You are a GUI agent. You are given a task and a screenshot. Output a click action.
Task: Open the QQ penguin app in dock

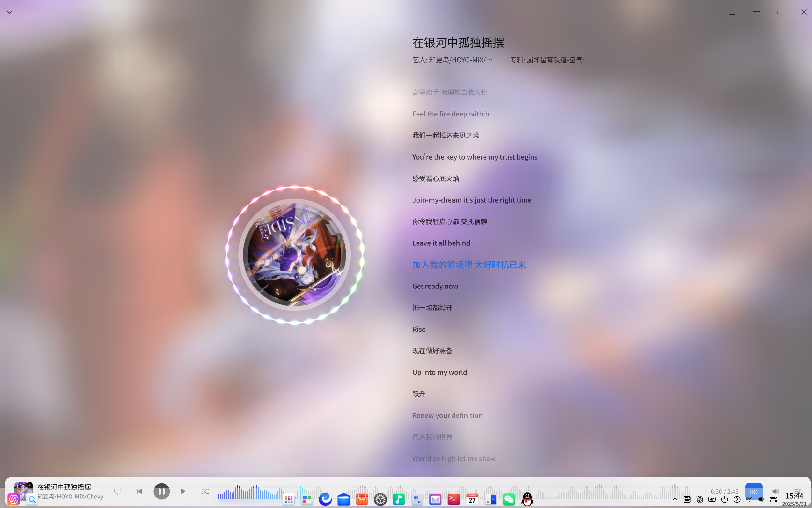click(527, 500)
